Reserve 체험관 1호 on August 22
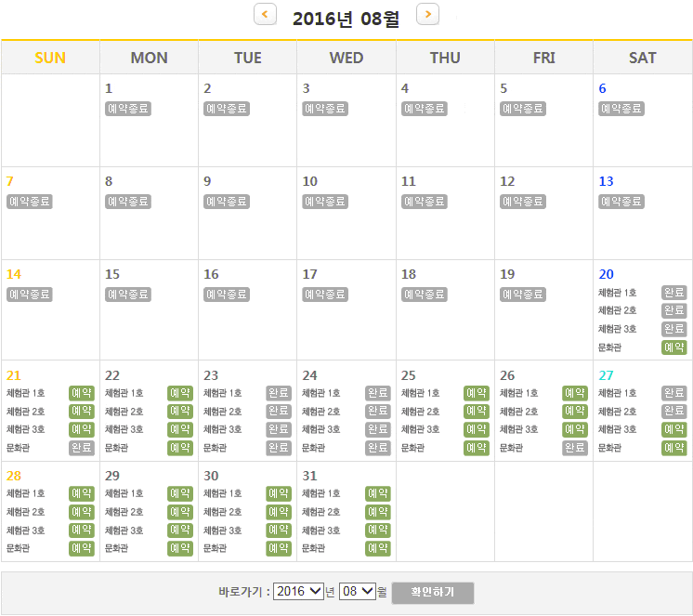The height and width of the screenshot is (616, 693). (x=180, y=393)
